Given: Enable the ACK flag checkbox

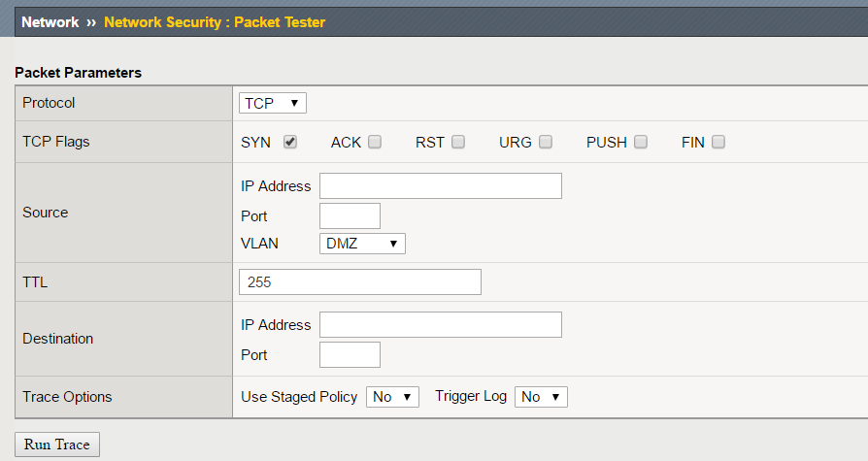Looking at the screenshot, I should point(375,142).
